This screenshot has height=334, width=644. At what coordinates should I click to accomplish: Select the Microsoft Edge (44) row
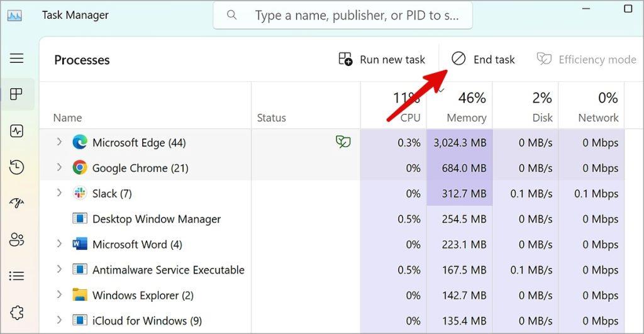(x=332, y=142)
